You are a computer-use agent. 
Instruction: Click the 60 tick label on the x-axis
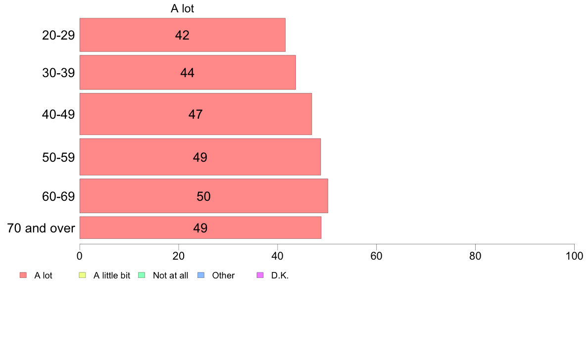pos(376,256)
